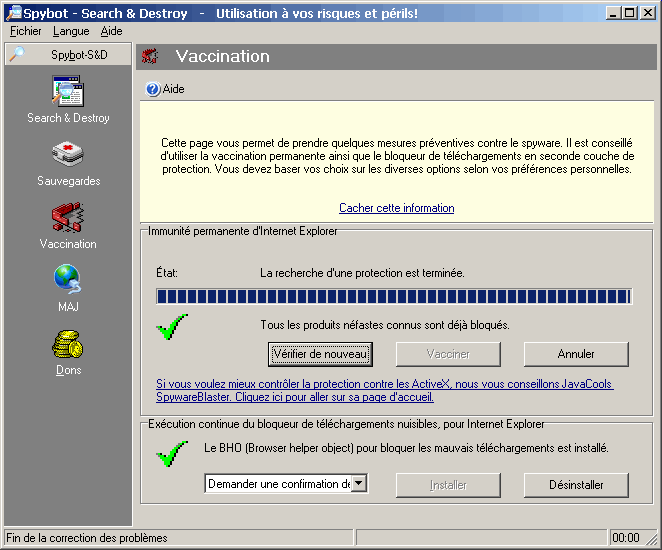Click the greyed Installer button

pos(448,485)
